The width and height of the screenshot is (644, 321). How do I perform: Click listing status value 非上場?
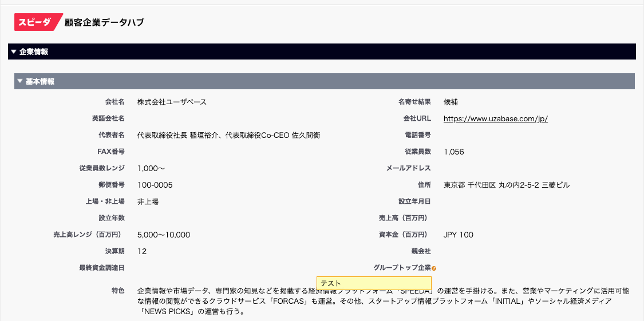pyautogui.click(x=148, y=202)
